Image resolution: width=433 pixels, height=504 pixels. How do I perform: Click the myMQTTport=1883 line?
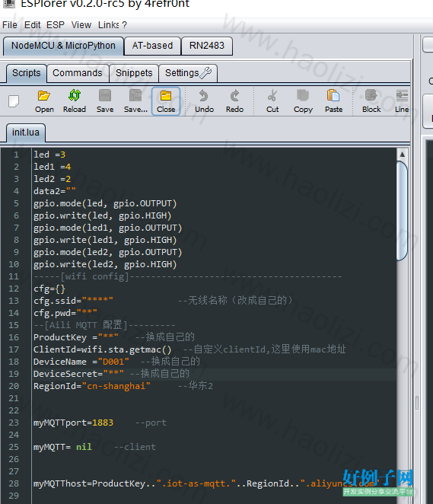73,423
